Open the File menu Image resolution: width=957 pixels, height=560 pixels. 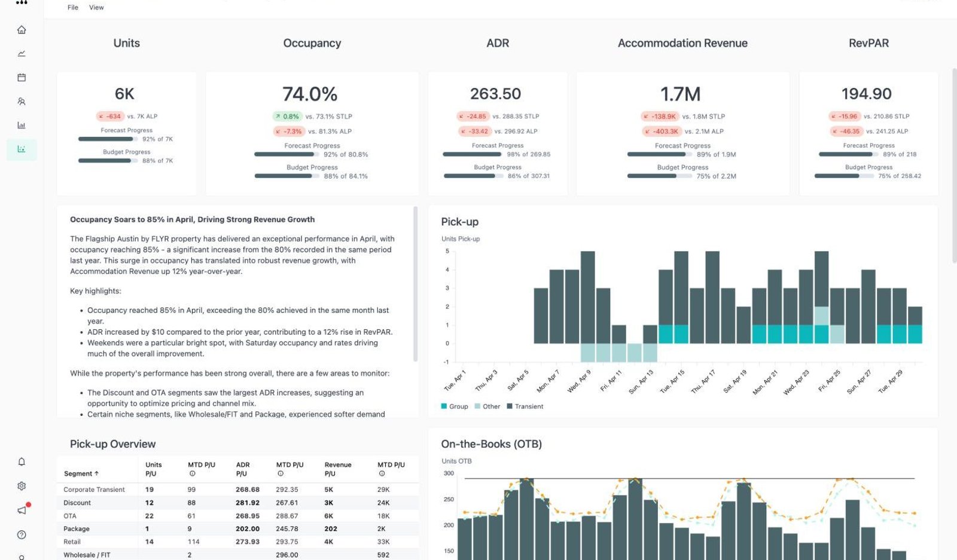pyautogui.click(x=73, y=8)
